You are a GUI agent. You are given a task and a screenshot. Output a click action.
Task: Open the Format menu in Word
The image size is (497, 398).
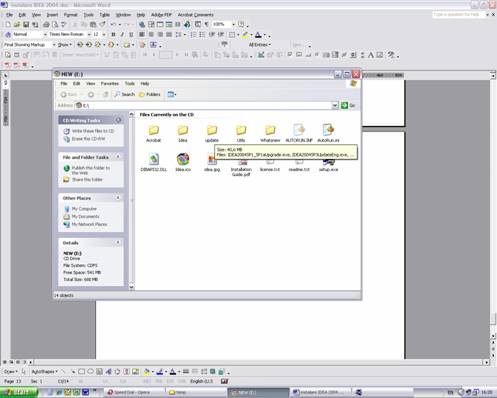(70, 15)
